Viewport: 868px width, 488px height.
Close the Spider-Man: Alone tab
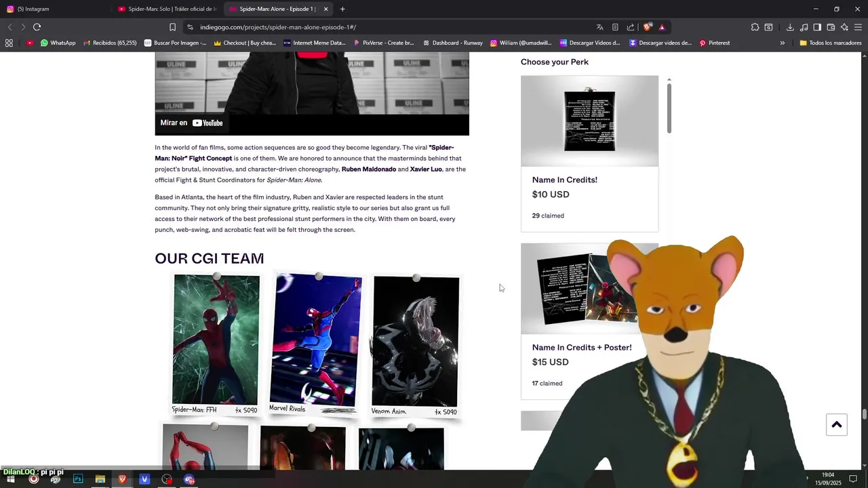click(x=325, y=9)
